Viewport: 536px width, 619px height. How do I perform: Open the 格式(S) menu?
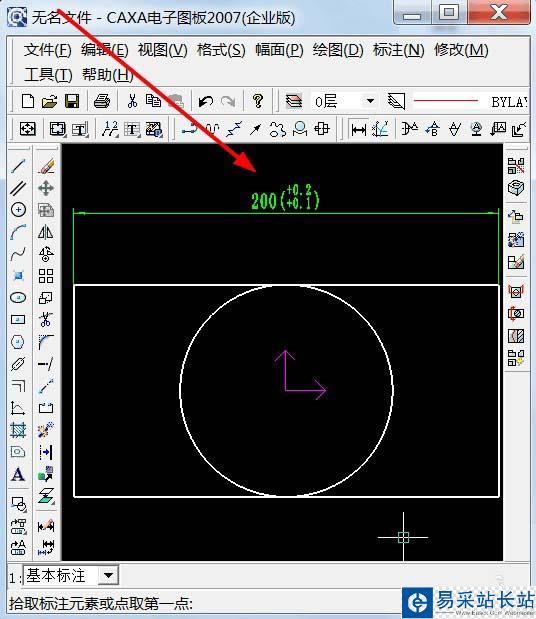click(x=221, y=50)
